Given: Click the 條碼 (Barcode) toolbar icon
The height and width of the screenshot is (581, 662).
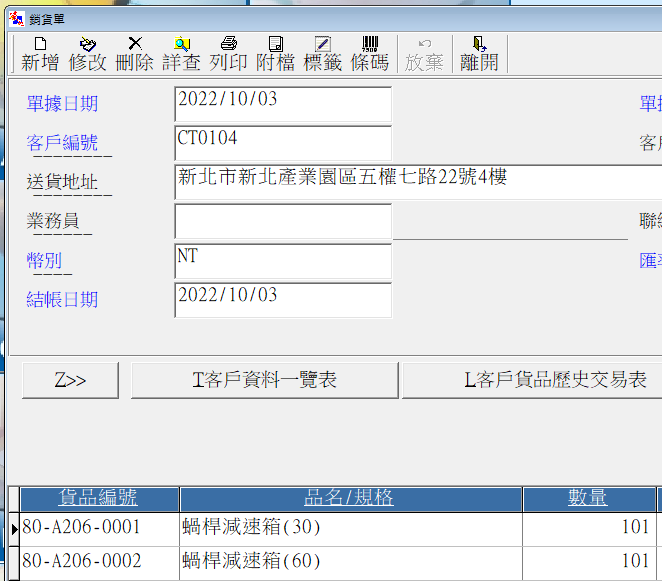Looking at the screenshot, I should 370,53.
